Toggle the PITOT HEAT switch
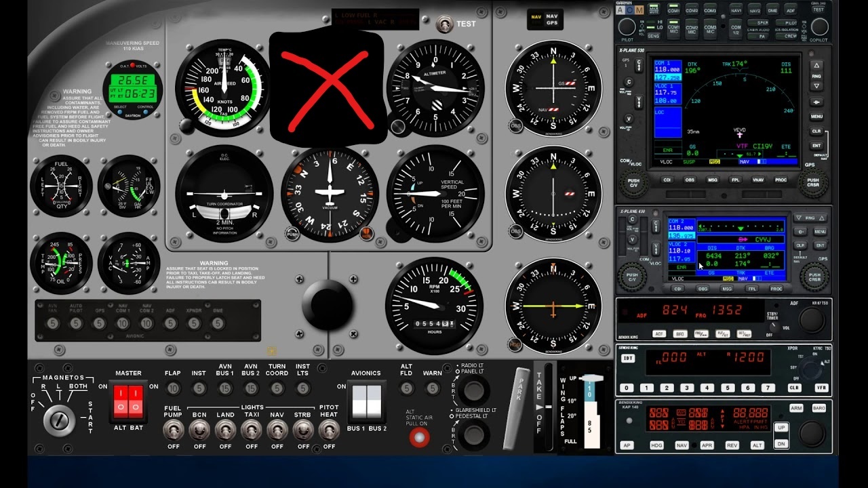This screenshot has height=488, width=868. coord(329,429)
